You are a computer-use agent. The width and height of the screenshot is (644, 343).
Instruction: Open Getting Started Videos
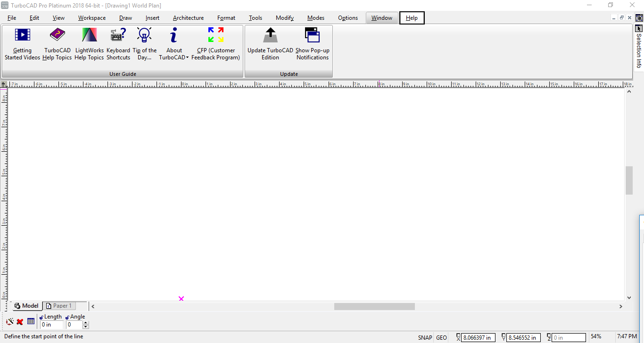(22, 44)
